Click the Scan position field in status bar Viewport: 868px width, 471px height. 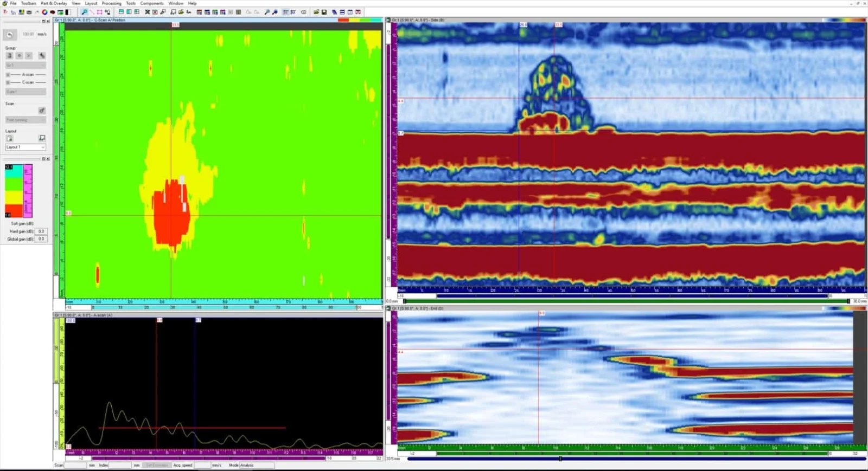click(75, 465)
